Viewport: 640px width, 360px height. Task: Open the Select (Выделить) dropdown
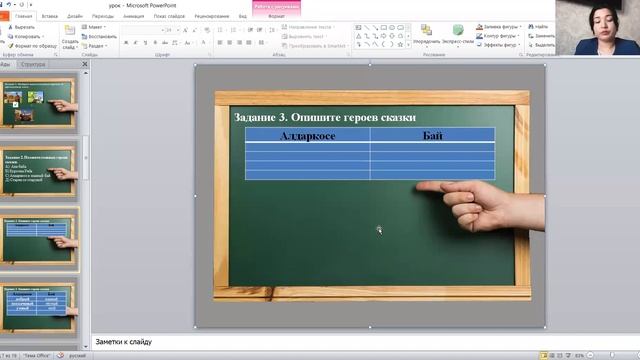pyautogui.click(x=542, y=45)
